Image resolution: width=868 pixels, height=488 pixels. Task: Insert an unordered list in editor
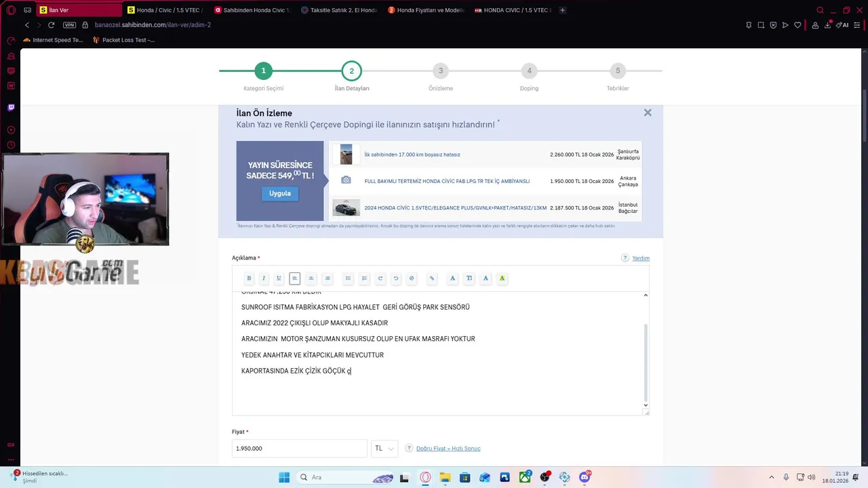(x=348, y=279)
